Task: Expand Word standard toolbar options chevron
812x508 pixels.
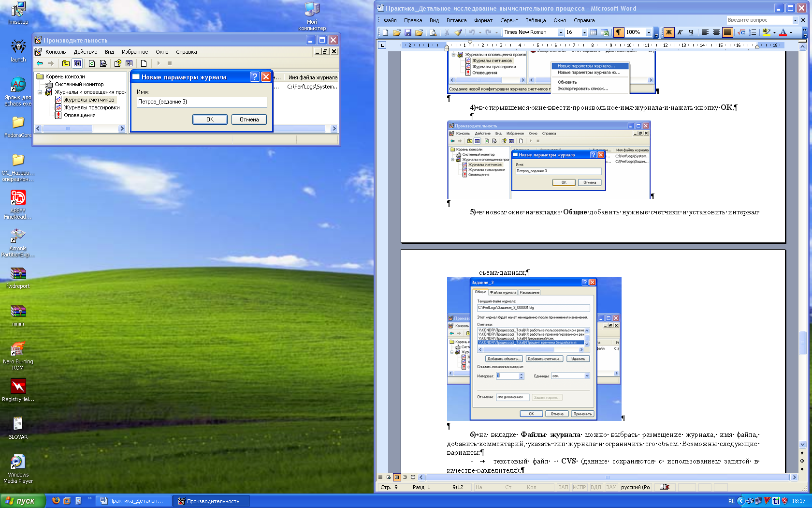Action: coord(656,33)
